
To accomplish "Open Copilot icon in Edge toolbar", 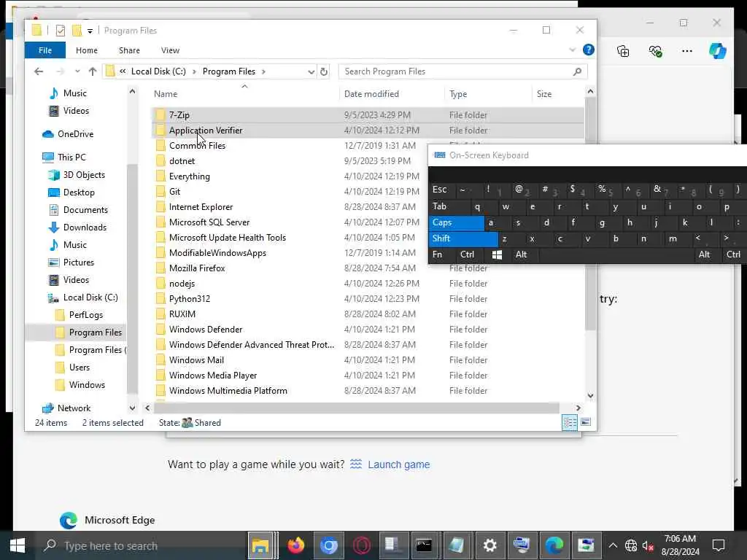I will coord(718,51).
